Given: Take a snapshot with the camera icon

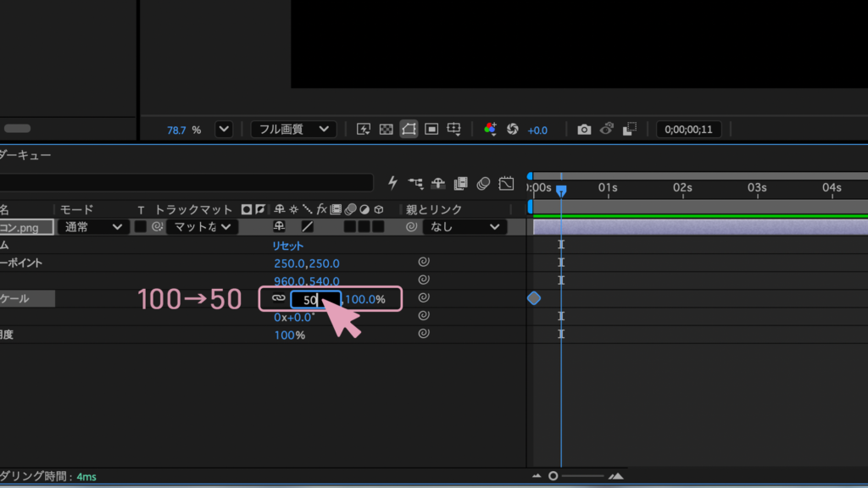Looking at the screenshot, I should click(x=584, y=130).
